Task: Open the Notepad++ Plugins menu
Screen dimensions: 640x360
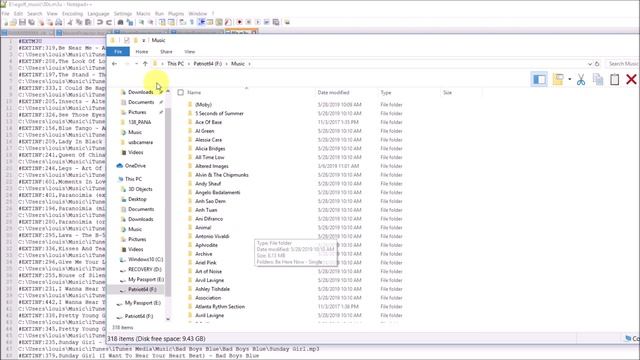Action: pos(176,13)
